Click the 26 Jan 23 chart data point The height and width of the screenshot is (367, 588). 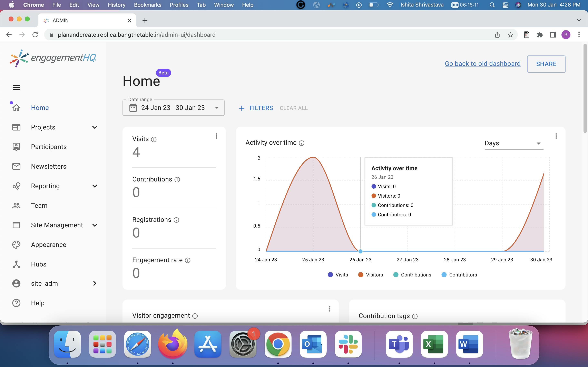360,251
